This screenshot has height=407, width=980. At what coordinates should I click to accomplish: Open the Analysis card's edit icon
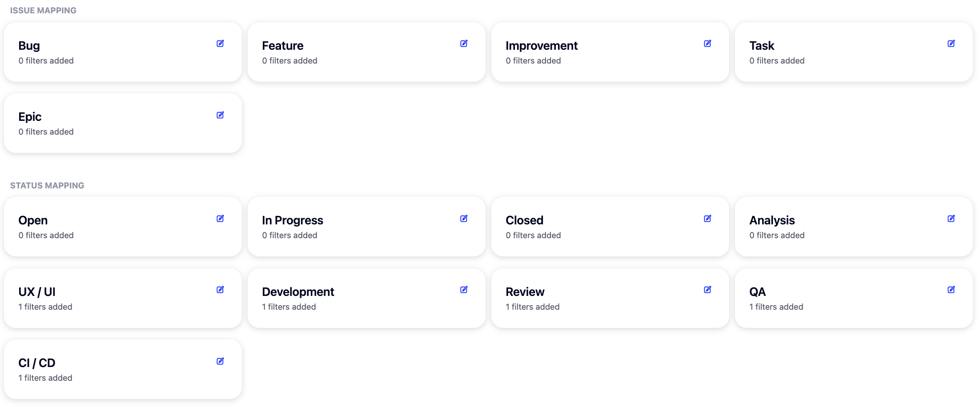click(951, 219)
